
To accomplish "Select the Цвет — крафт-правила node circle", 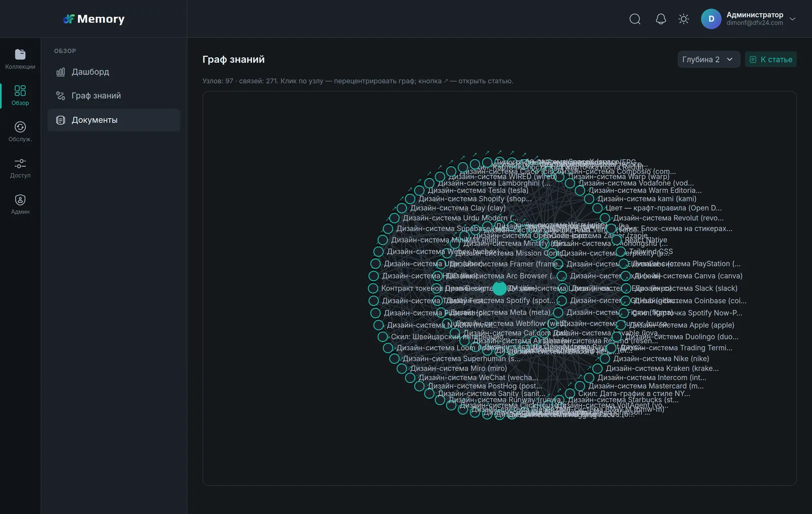I will click(597, 208).
